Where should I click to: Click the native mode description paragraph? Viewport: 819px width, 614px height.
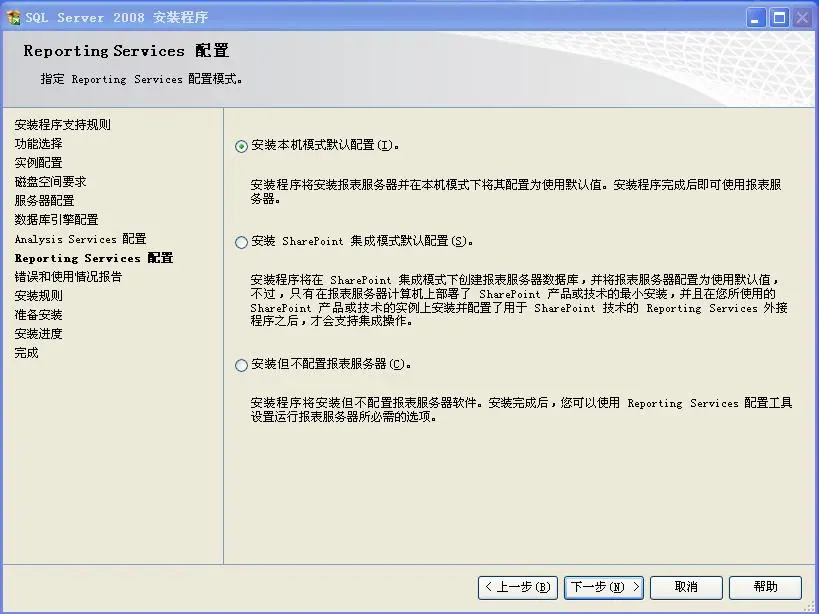(516, 192)
